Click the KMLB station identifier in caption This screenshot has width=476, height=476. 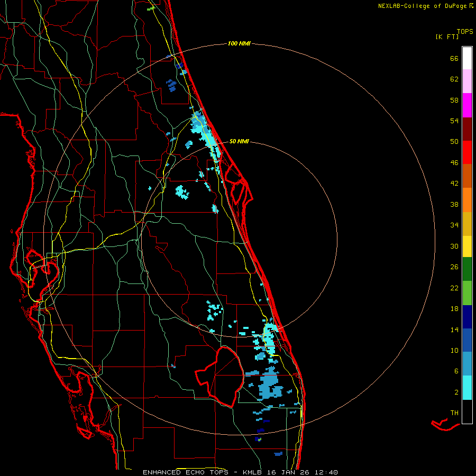(x=253, y=472)
